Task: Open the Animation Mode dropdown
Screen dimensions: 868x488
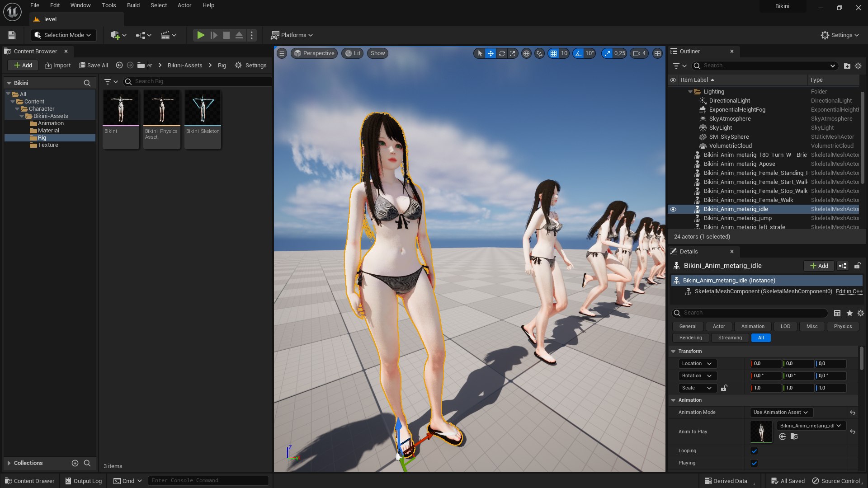Action: [x=781, y=413]
